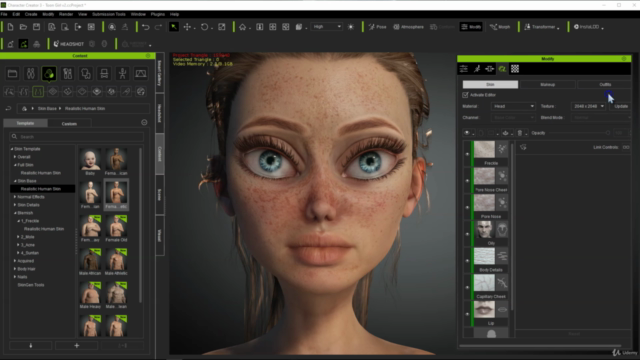Open the render quality High dropdown

click(x=327, y=27)
